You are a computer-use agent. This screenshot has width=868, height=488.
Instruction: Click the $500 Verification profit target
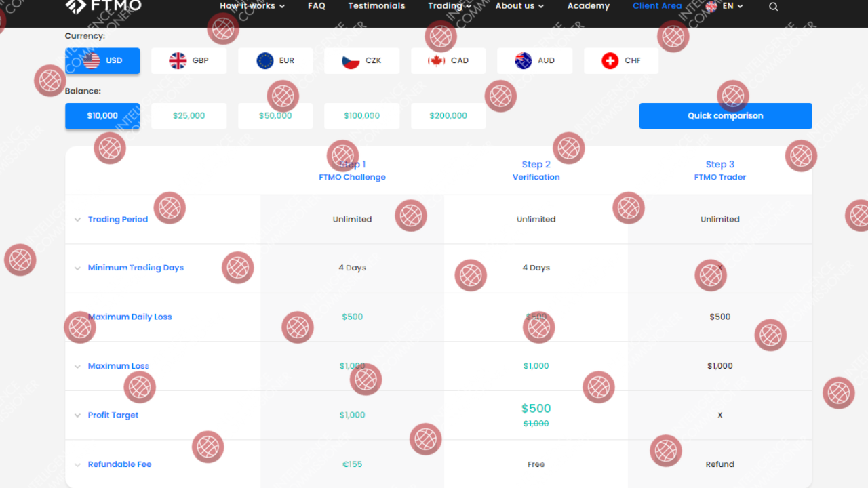tap(536, 408)
